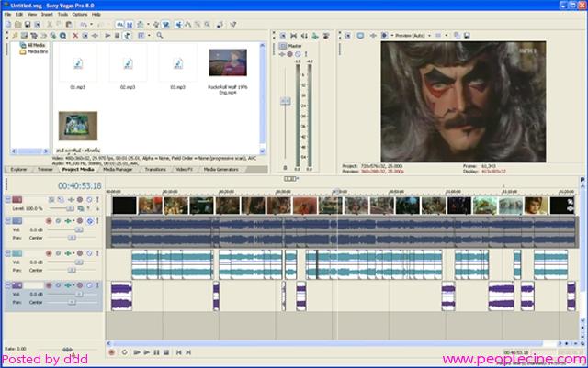This screenshot has width=588, height=368.
Task: Toggle Automatic Crossfades in main toolbar
Action: coord(130,25)
